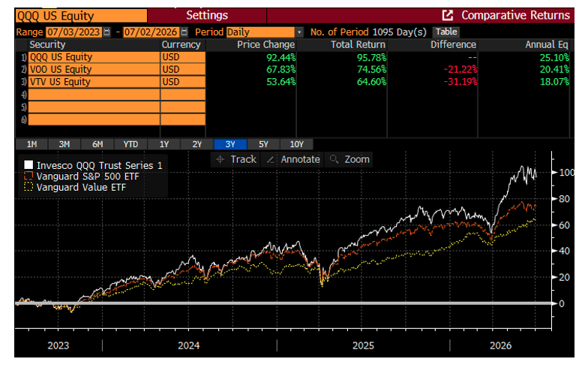The width and height of the screenshot is (588, 368).
Task: Select the YTD range tab
Action: pyautogui.click(x=130, y=144)
